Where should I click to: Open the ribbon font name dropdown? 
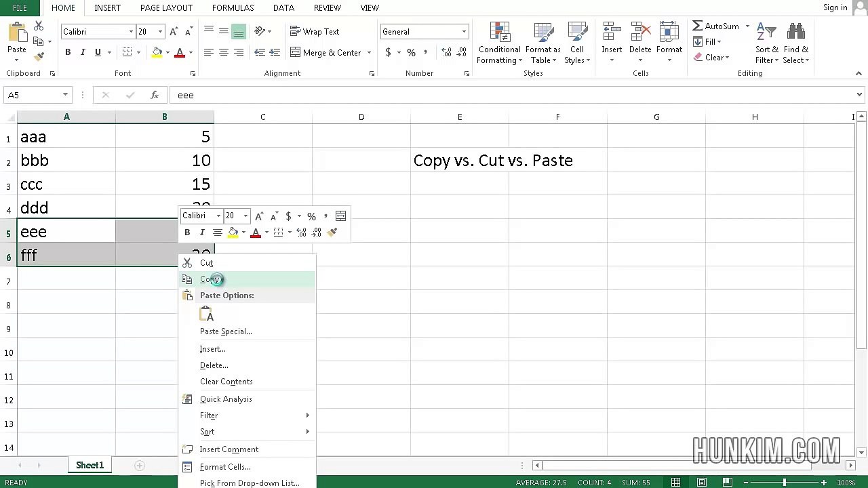point(131,32)
